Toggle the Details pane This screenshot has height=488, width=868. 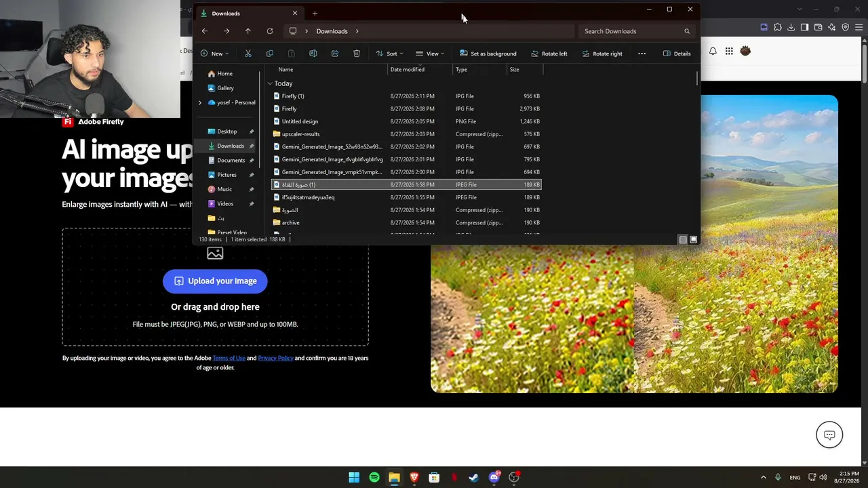click(x=677, y=54)
